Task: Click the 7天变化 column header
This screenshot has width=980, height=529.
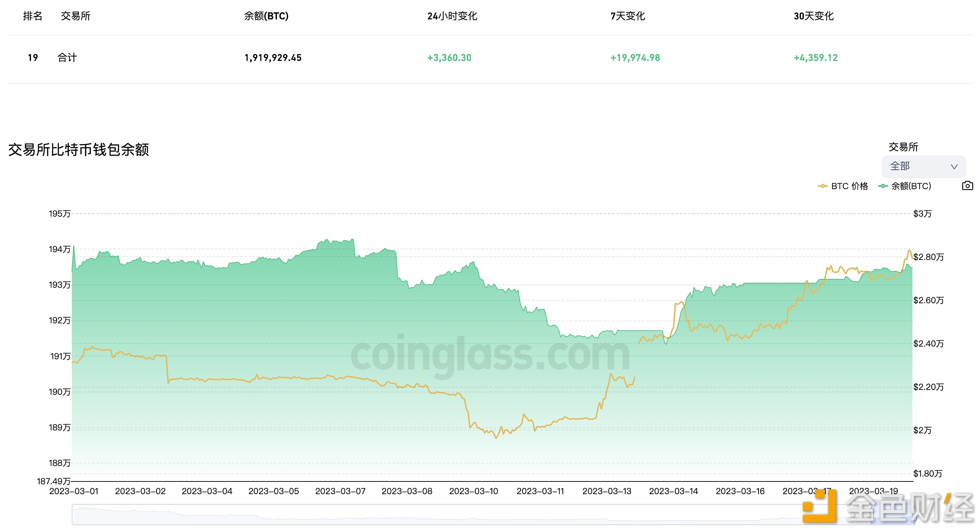Action: click(628, 16)
